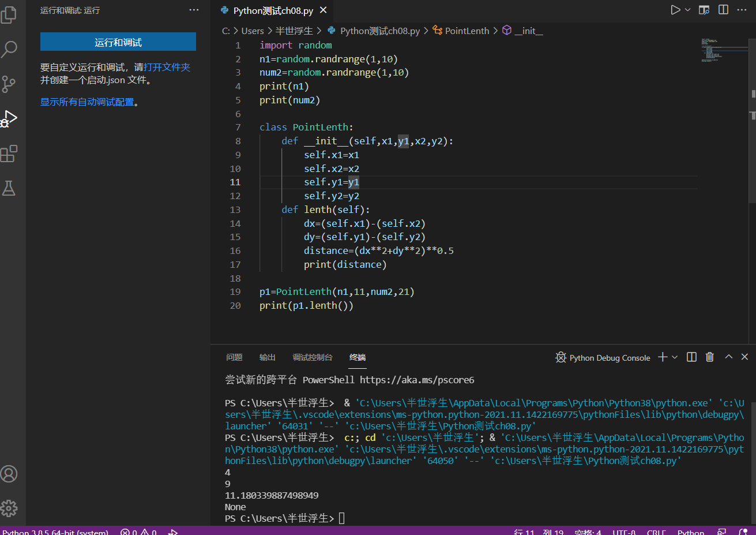Click the code minimap preview
The width and height of the screenshot is (756, 535).
(x=721, y=50)
